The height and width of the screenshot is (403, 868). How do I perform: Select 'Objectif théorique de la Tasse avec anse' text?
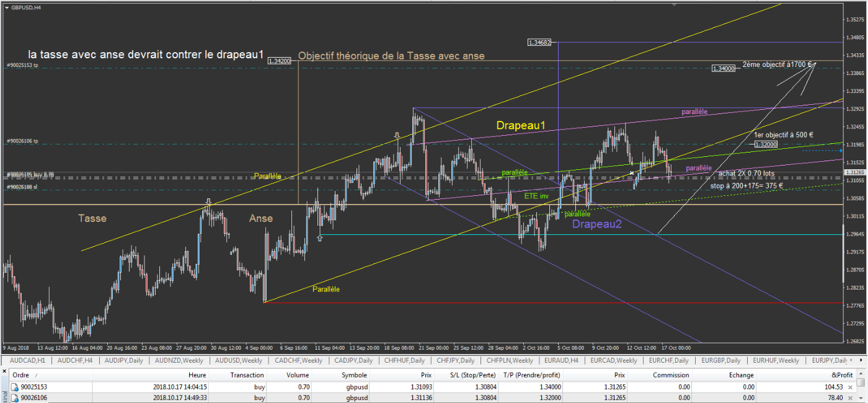pyautogui.click(x=391, y=56)
